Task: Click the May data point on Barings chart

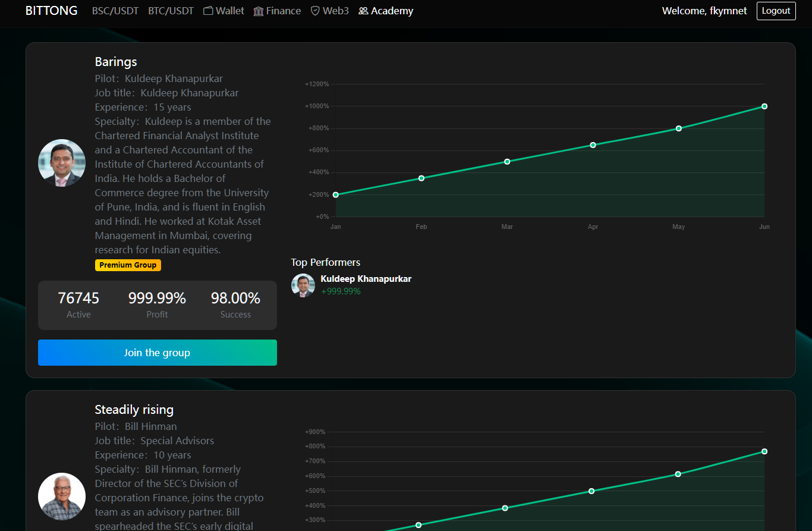Action: coord(679,128)
